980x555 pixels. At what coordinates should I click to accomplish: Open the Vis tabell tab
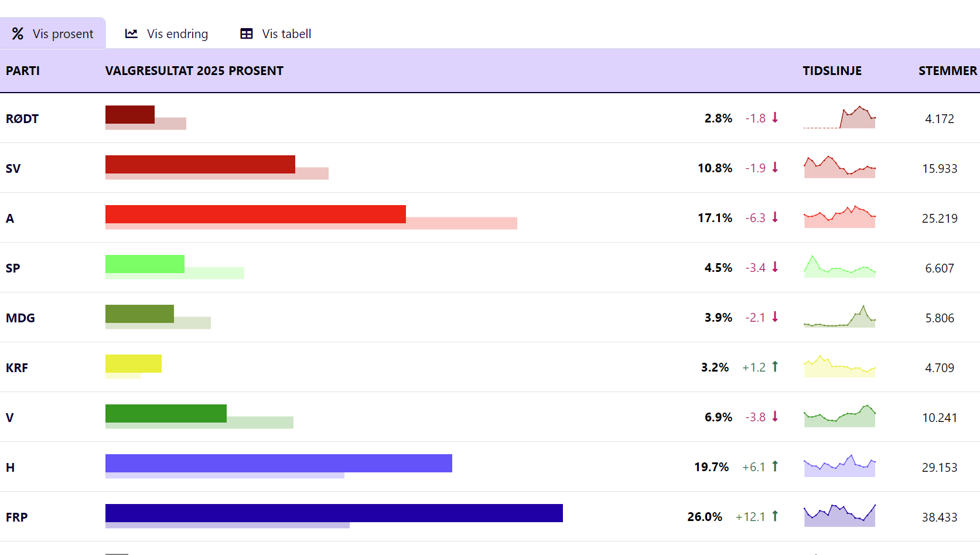point(276,34)
